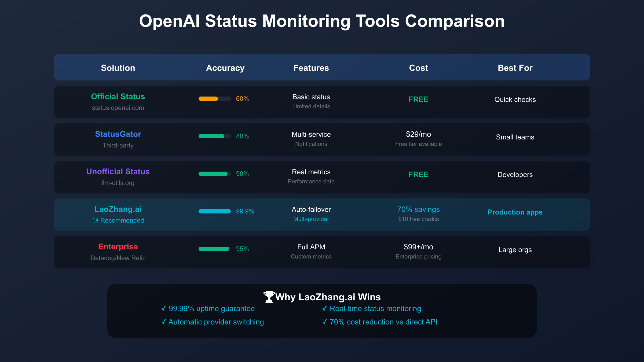
Task: Open the llm-utils.org address
Action: (x=118, y=183)
